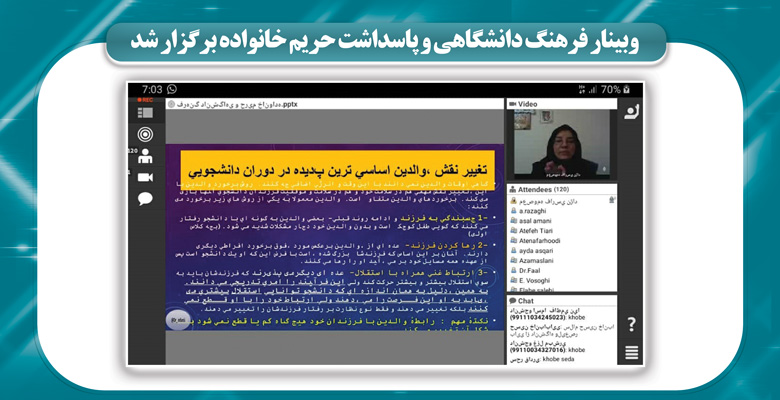Select the Attendees (120) pod header
The image size is (780, 400).
(562, 190)
